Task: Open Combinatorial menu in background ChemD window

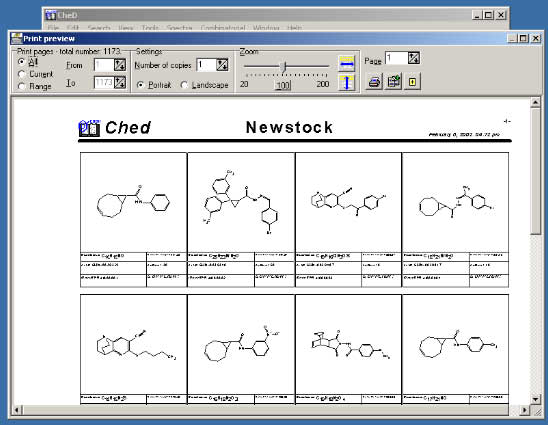Action: tap(223, 28)
